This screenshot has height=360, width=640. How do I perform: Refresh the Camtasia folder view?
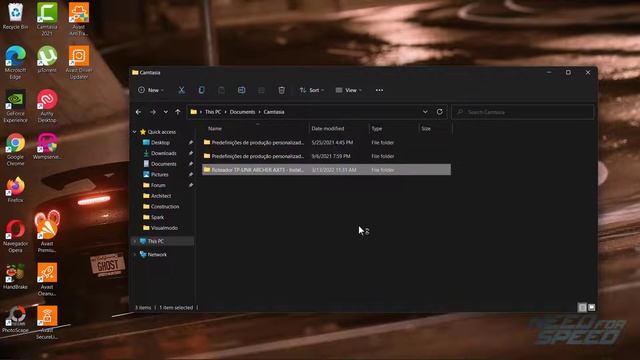click(x=440, y=112)
